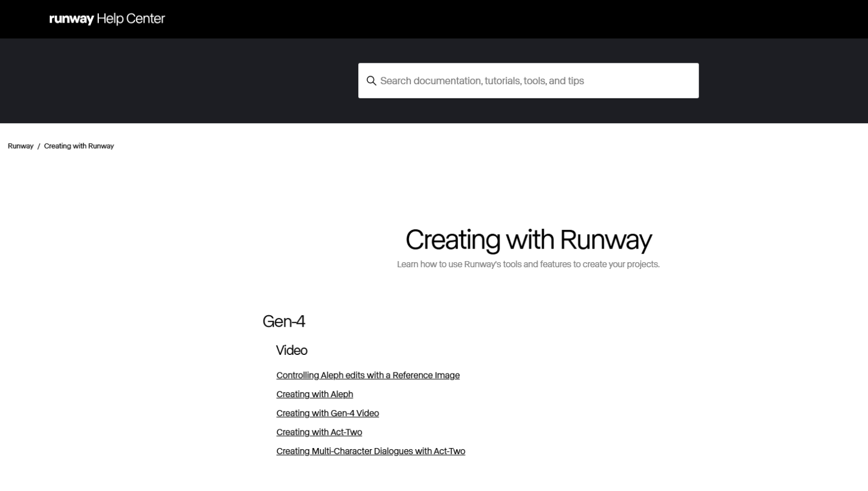This screenshot has height=491, width=868.
Task: Open 'Controlling Aleph edits with a Reference Image'
Action: click(x=367, y=375)
